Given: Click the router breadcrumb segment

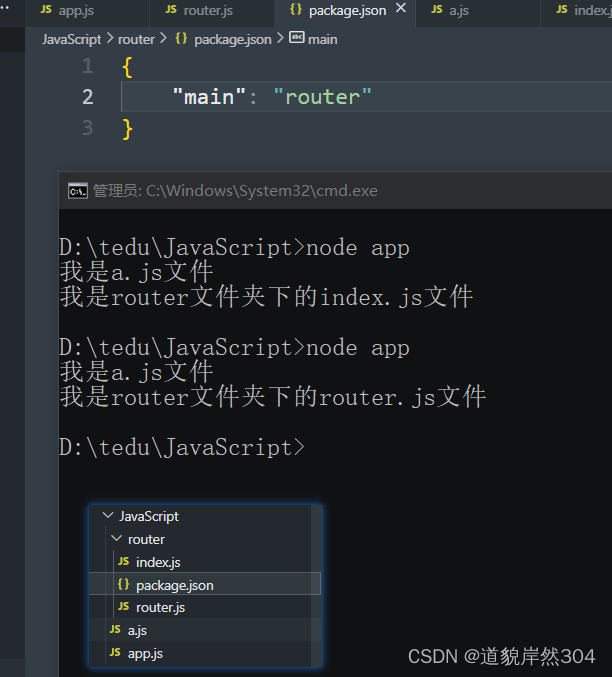Looking at the screenshot, I should (136, 39).
